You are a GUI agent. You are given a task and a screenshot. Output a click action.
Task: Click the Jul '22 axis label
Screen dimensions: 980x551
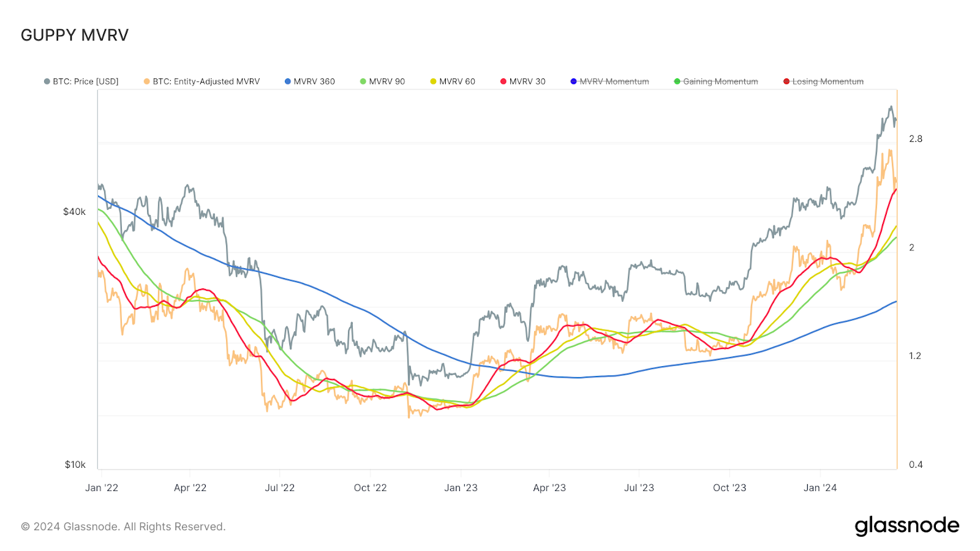tap(280, 488)
